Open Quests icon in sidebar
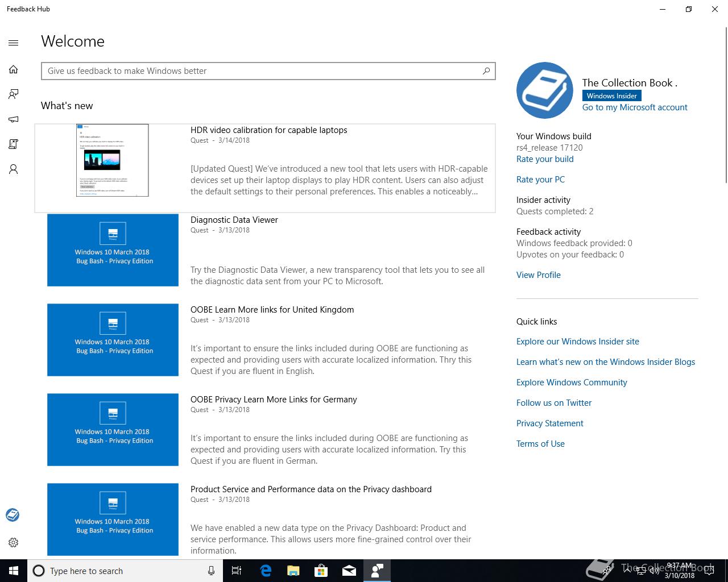Viewport: 728px width, 582px height. 14,144
